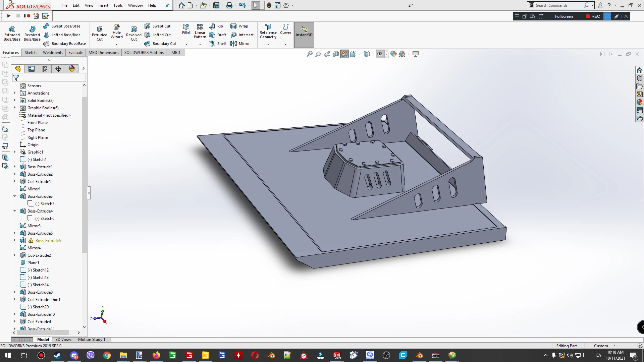
Task: Expand the Solid Bodies(3) folder
Action: pyautogui.click(x=15, y=100)
